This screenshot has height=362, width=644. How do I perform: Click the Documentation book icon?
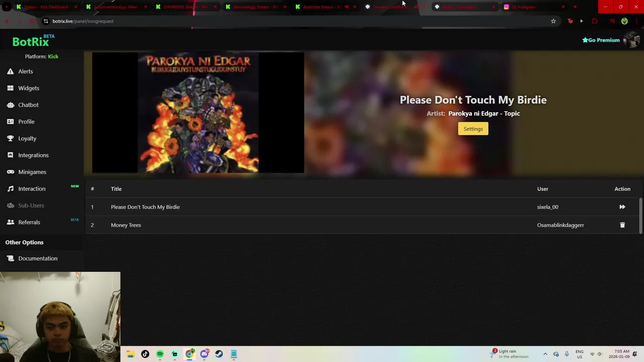(x=10, y=258)
